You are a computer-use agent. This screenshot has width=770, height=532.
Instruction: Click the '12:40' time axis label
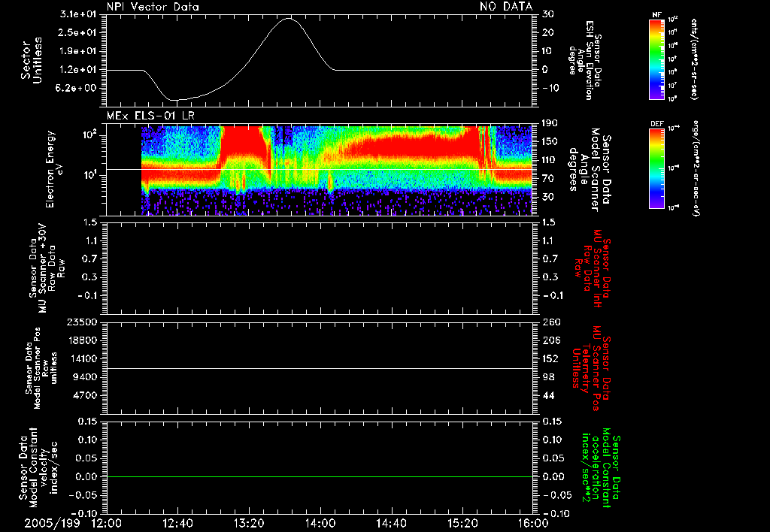[177, 523]
